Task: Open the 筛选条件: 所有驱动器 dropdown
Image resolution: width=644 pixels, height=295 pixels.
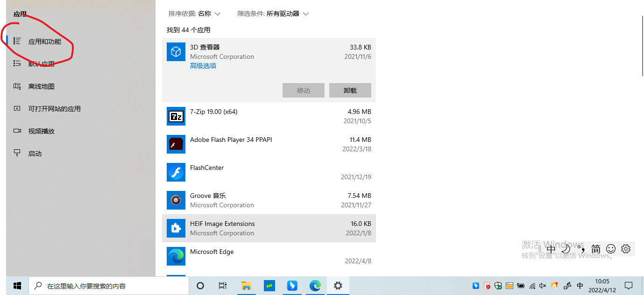Action: [273, 14]
